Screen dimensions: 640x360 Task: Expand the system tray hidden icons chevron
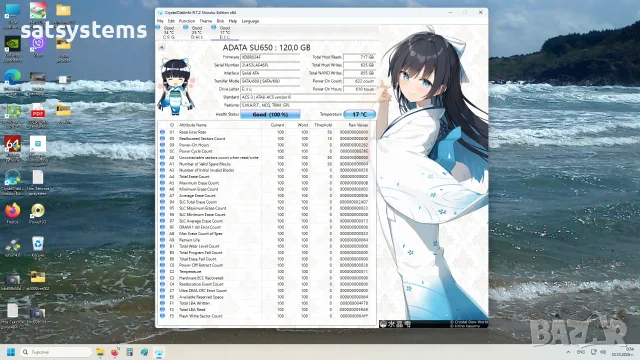(x=568, y=352)
